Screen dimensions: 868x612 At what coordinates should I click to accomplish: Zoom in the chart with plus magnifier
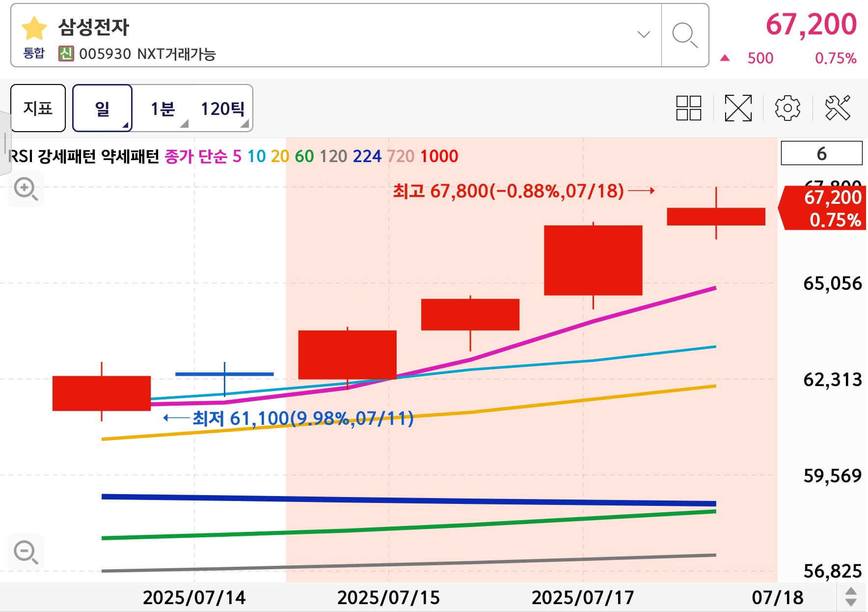26,189
